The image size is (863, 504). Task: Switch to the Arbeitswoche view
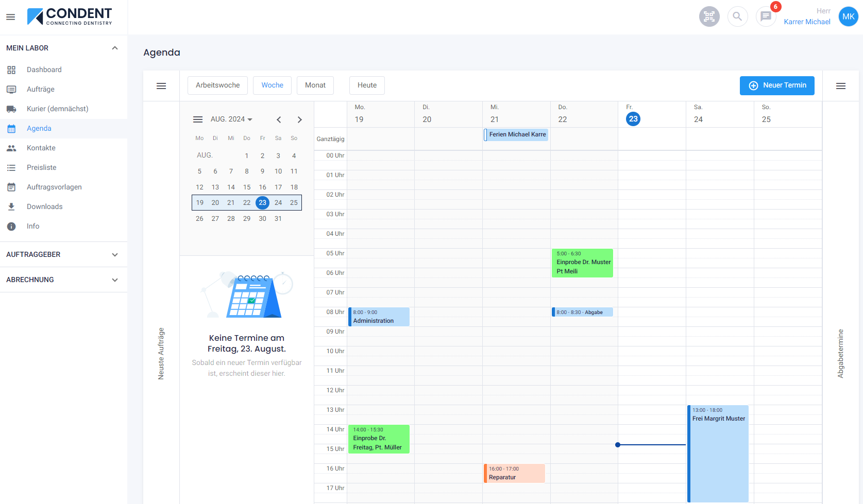click(217, 85)
